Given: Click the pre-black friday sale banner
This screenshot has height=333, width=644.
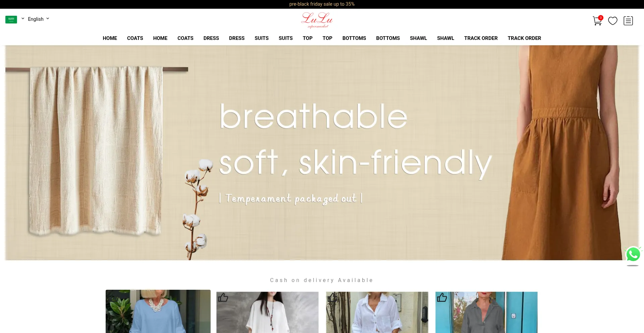Looking at the screenshot, I should click(x=322, y=4).
